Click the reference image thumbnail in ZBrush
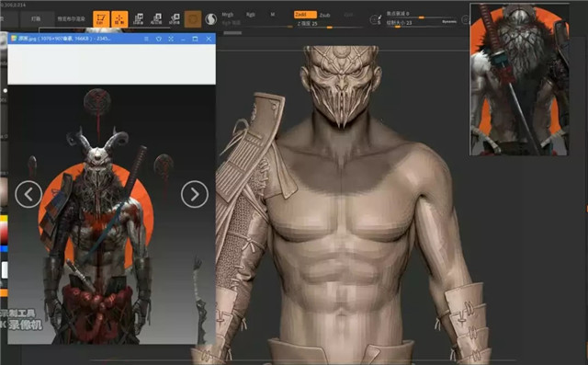 pos(519,79)
